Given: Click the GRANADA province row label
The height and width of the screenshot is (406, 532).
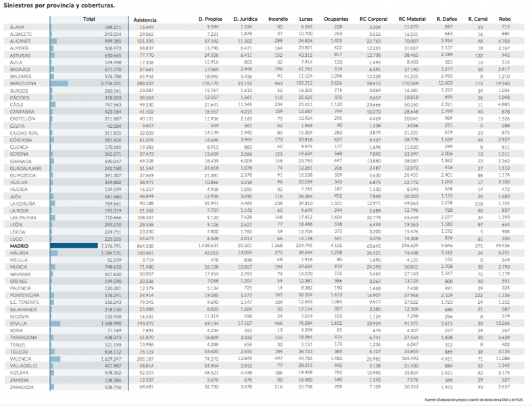Looking at the screenshot, I should (x=21, y=161).
